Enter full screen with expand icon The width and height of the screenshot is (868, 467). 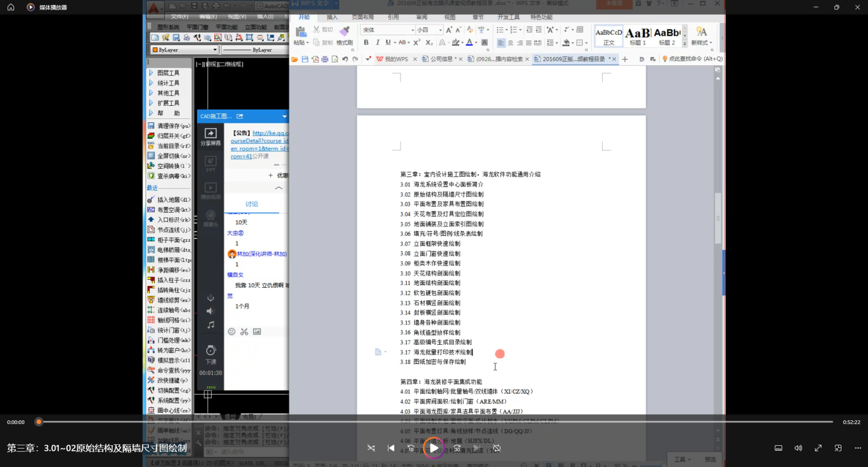pyautogui.click(x=818, y=448)
